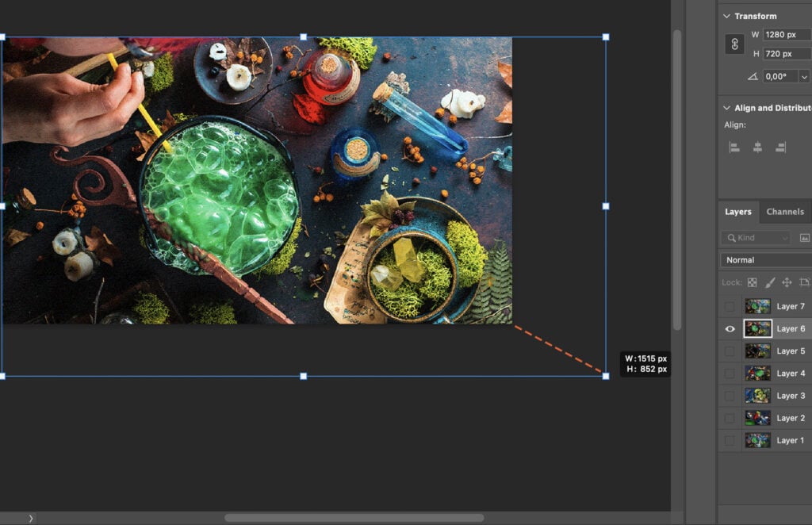Select the align right edges icon
The width and height of the screenshot is (812, 525).
[779, 146]
